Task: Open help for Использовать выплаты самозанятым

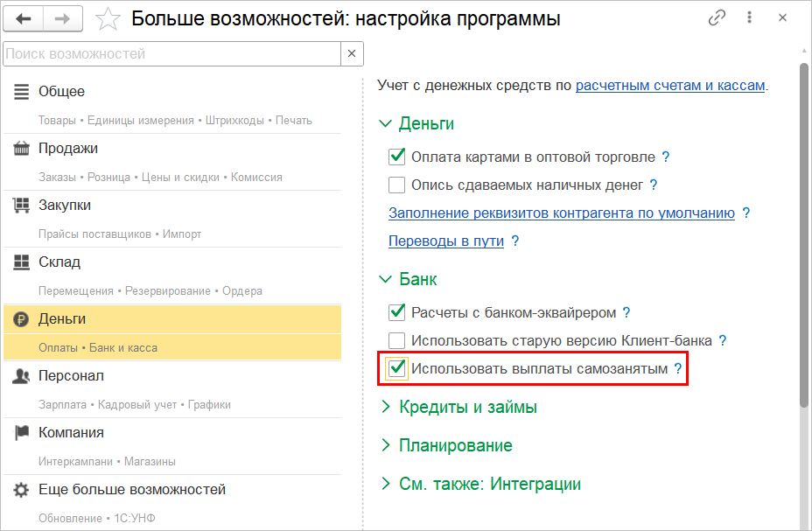Action: click(x=678, y=369)
